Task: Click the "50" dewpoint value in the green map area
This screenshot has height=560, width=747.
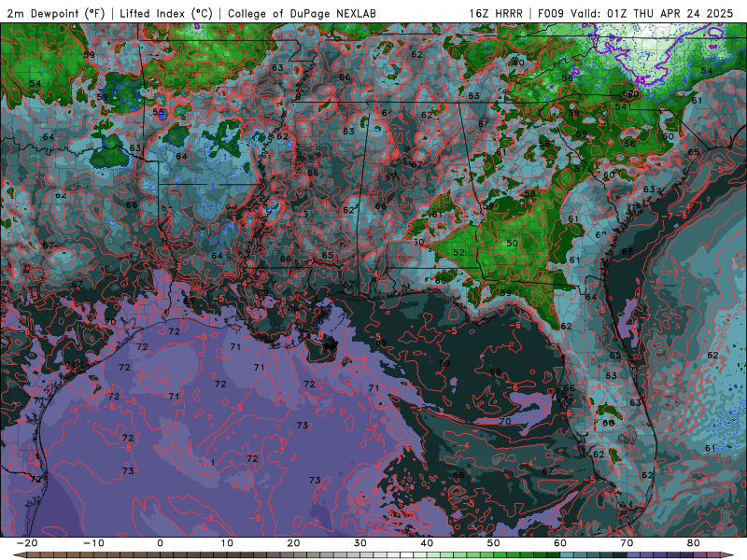Action: tap(512, 243)
